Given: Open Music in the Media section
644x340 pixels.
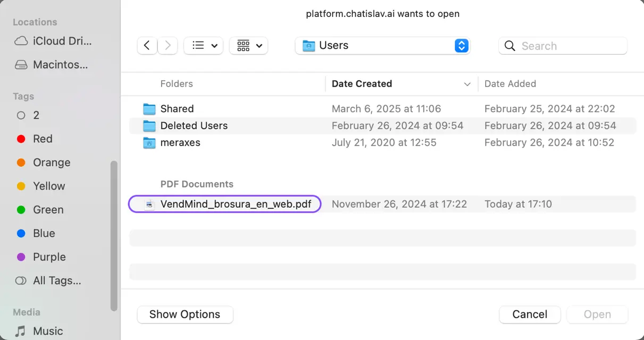Looking at the screenshot, I should [x=48, y=331].
